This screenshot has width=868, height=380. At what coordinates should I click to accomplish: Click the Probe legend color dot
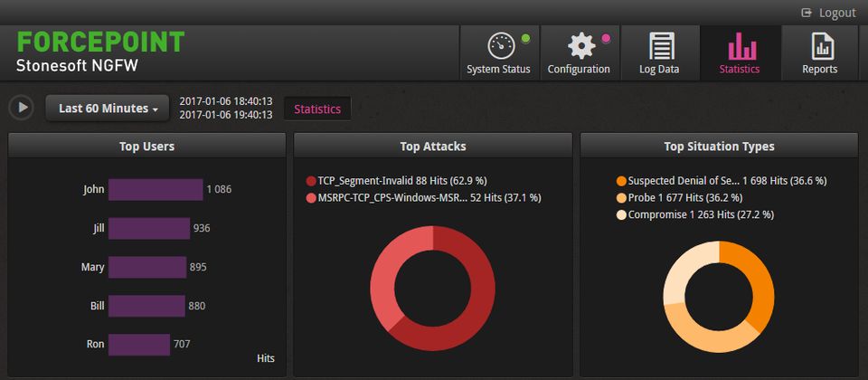[621, 198]
